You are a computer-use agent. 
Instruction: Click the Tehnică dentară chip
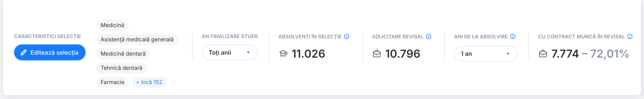(121, 68)
